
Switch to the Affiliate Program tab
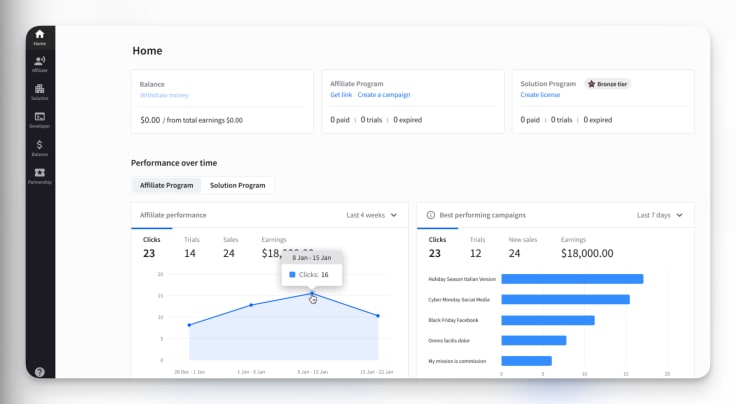click(166, 185)
